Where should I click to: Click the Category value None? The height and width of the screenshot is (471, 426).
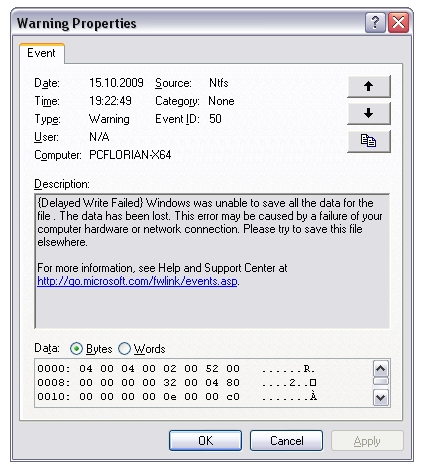pos(221,101)
